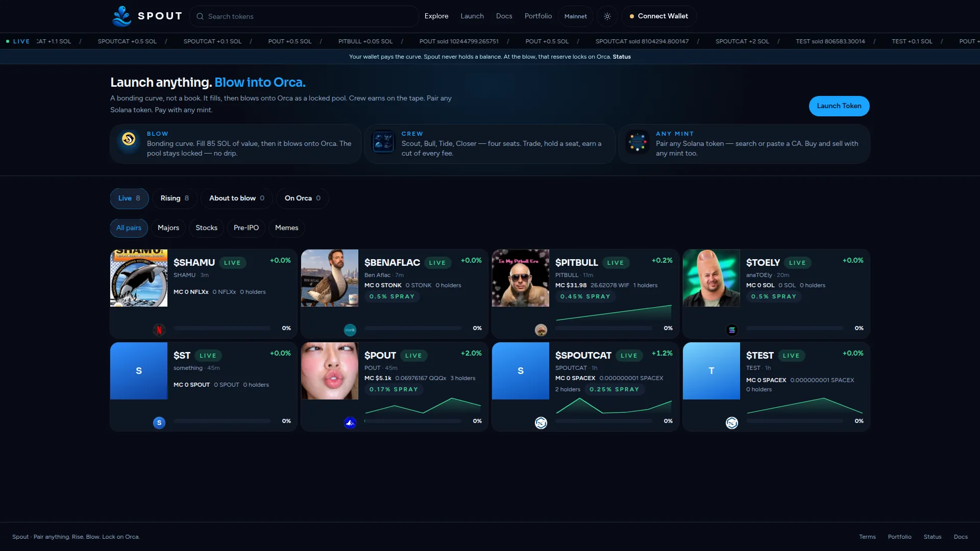
Task: Focus the Search tokens field
Action: [x=304, y=16]
